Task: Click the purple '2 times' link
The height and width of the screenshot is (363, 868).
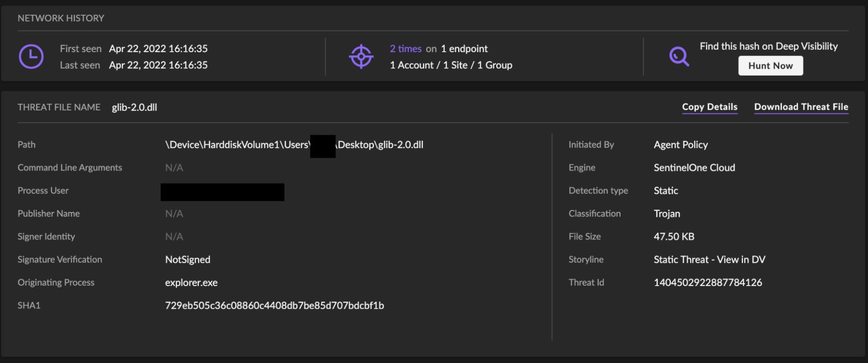Action: [x=406, y=49]
